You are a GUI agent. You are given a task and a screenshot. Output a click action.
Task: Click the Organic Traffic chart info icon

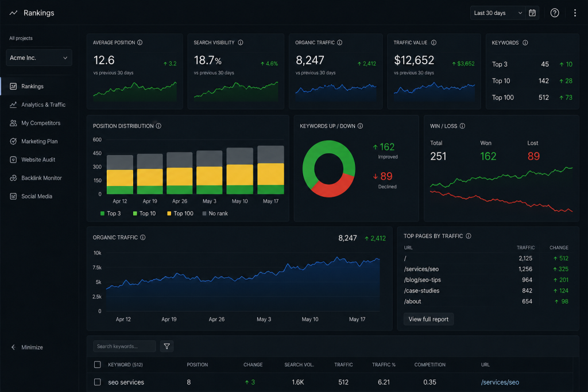coord(143,237)
